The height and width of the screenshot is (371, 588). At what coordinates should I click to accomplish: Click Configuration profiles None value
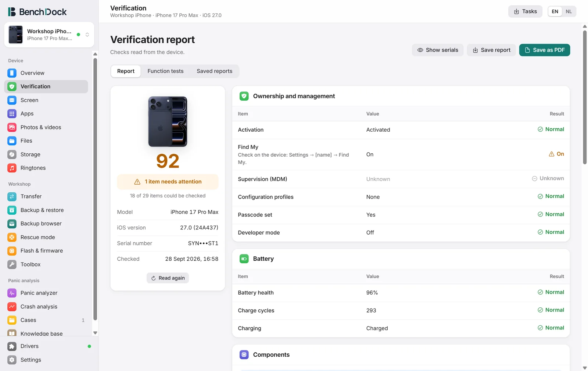click(x=373, y=197)
